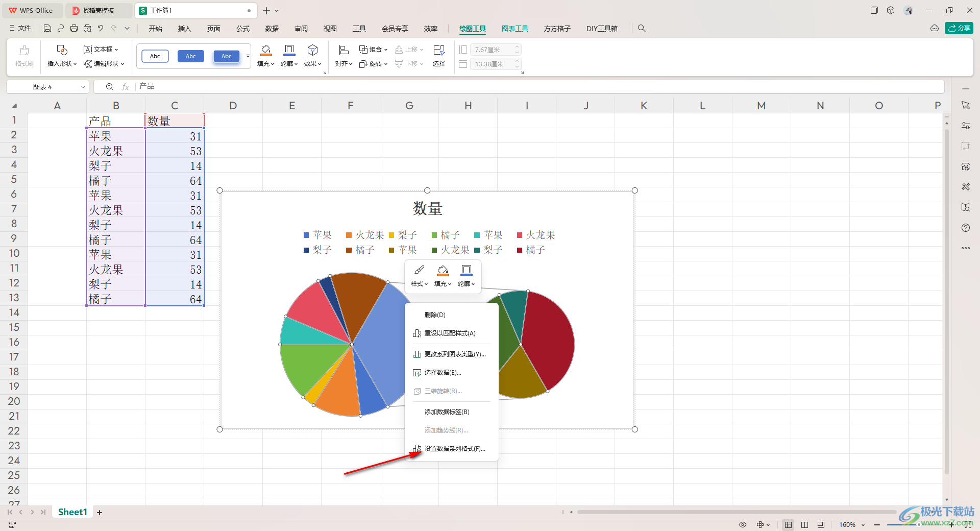Viewport: 980px width, 531px height.
Task: Open the 找稻壳模板 tab
Action: point(98,10)
